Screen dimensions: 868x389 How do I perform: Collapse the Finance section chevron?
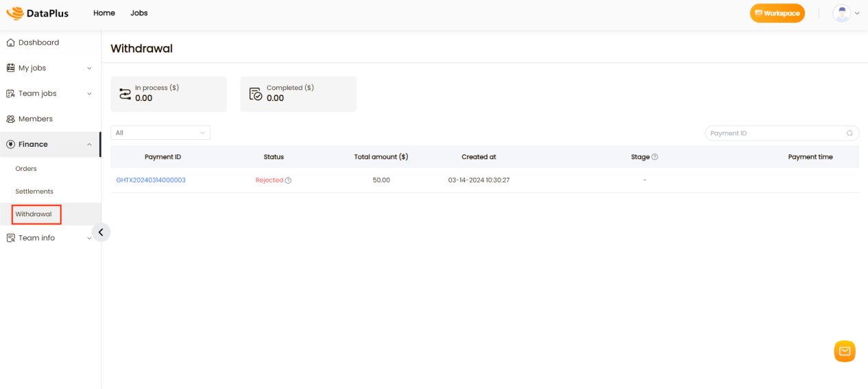pos(89,144)
